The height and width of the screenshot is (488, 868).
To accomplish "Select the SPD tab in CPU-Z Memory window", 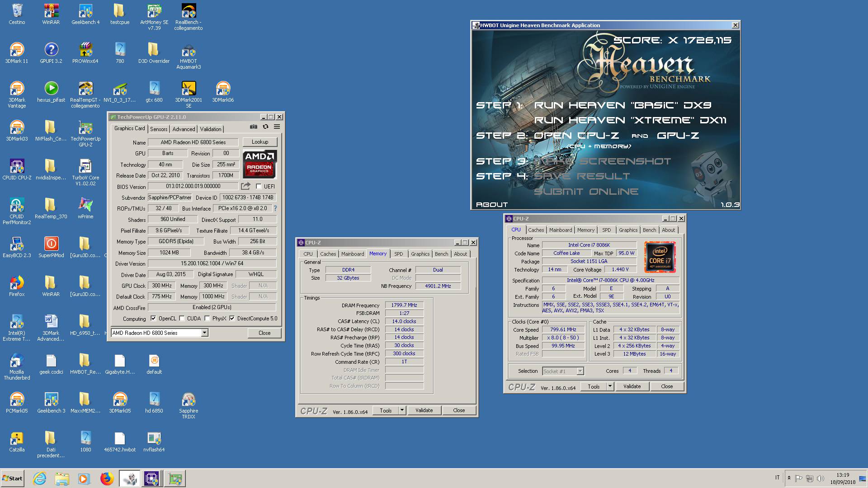I will (398, 254).
